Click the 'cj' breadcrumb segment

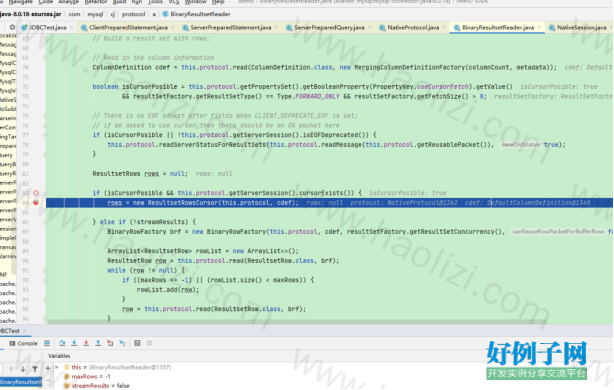click(112, 14)
